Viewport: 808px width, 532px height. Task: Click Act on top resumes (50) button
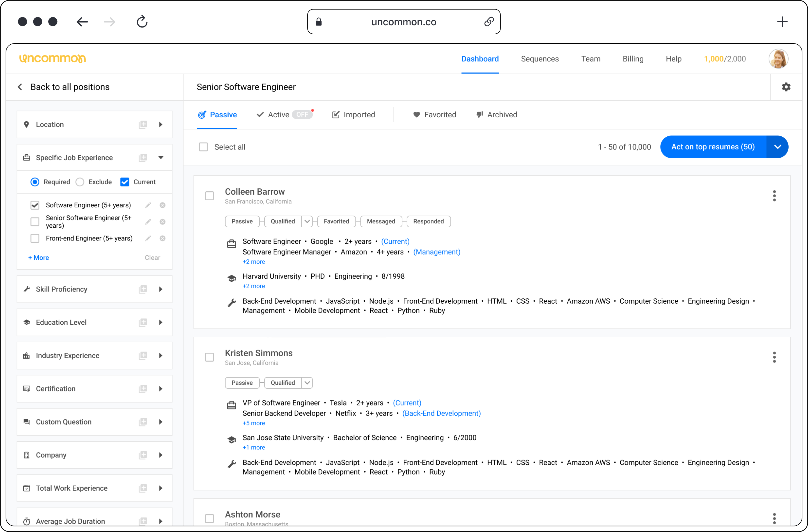pyautogui.click(x=713, y=147)
